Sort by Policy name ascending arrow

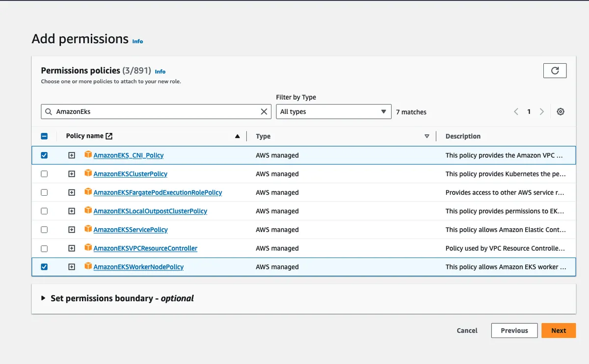238,136
